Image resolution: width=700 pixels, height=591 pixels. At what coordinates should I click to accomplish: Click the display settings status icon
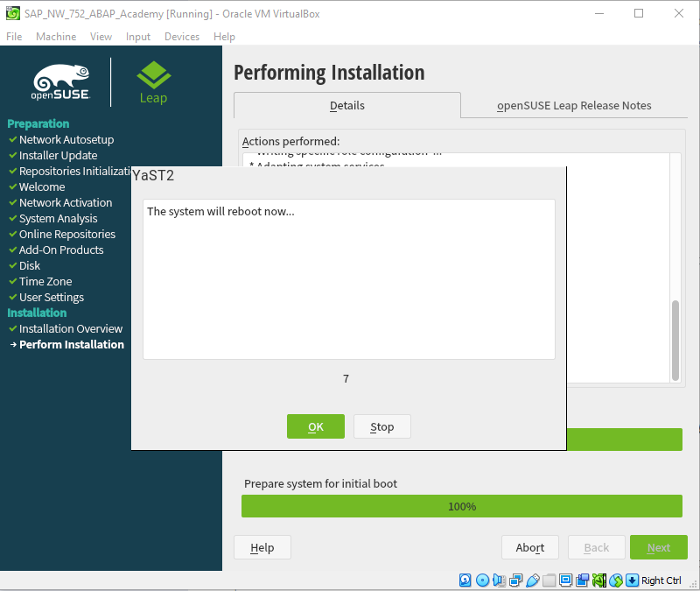point(565,580)
